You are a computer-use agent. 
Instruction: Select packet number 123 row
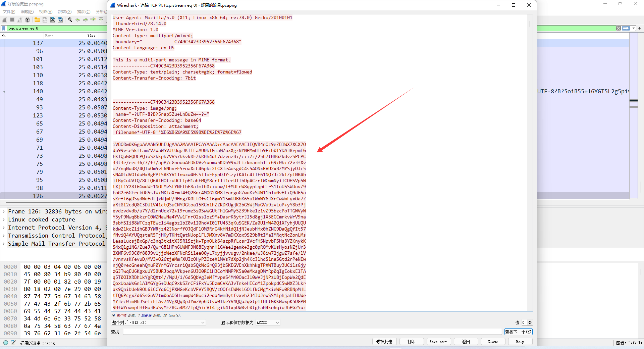click(54, 115)
